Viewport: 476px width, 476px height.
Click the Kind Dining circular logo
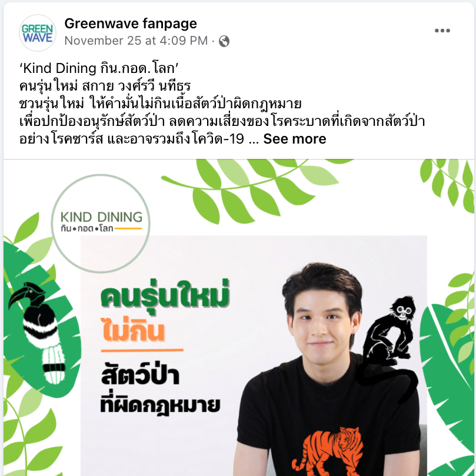coord(101,224)
